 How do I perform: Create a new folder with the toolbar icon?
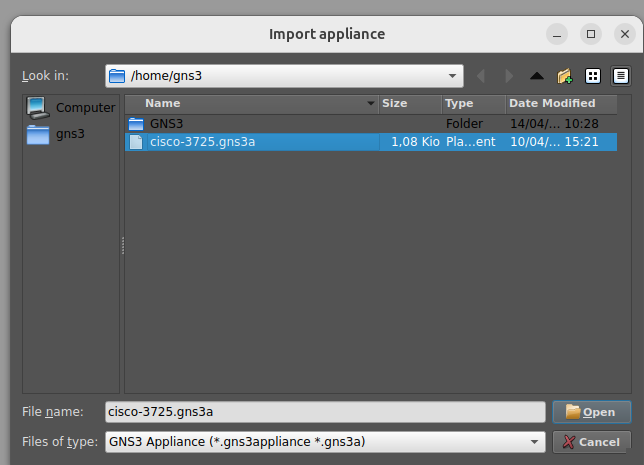[x=565, y=76]
